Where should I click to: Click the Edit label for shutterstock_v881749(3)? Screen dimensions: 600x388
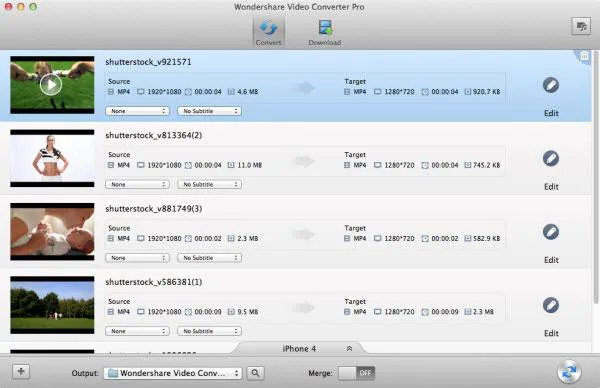551,260
